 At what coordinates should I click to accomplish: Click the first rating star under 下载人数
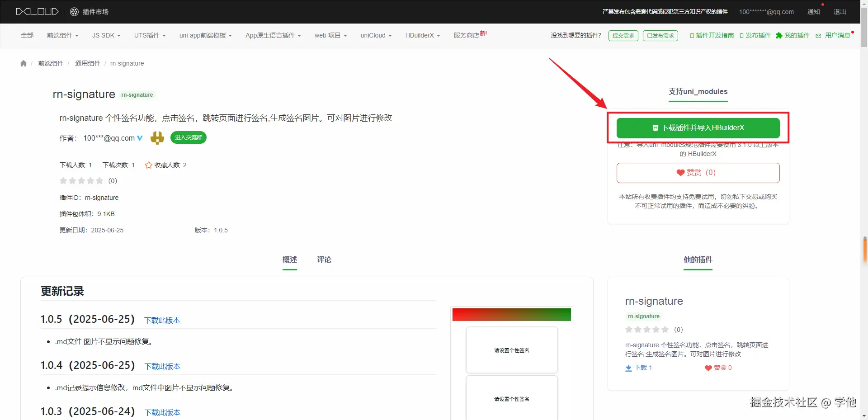(63, 181)
